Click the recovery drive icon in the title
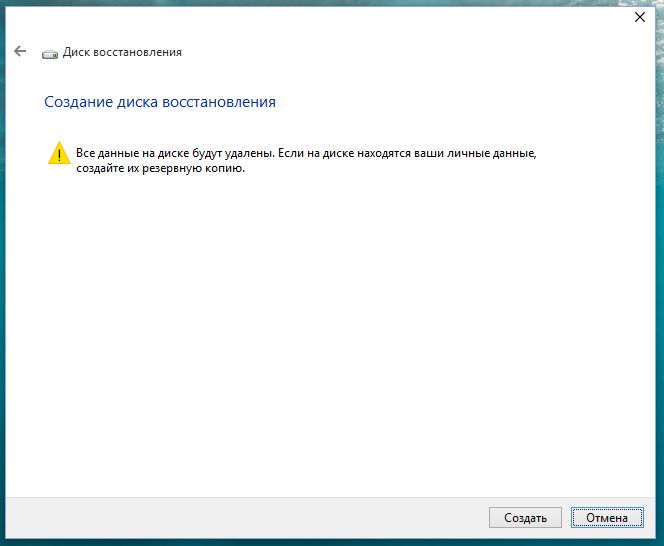Screen dimensions: 664x546 50,53
